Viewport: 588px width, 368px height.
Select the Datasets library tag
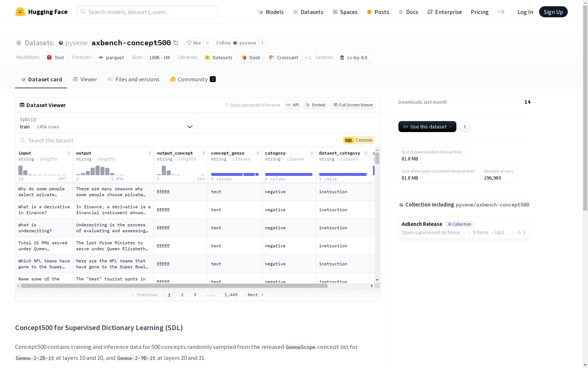219,57
